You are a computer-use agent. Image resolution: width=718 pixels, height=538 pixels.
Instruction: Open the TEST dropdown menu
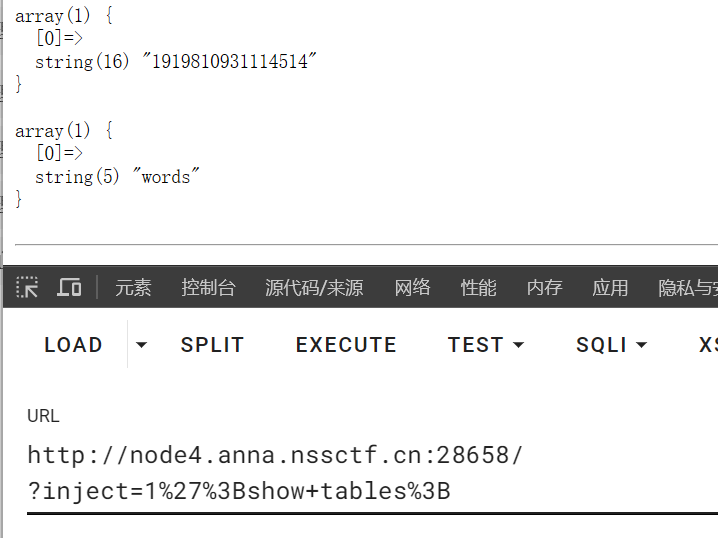pos(486,345)
